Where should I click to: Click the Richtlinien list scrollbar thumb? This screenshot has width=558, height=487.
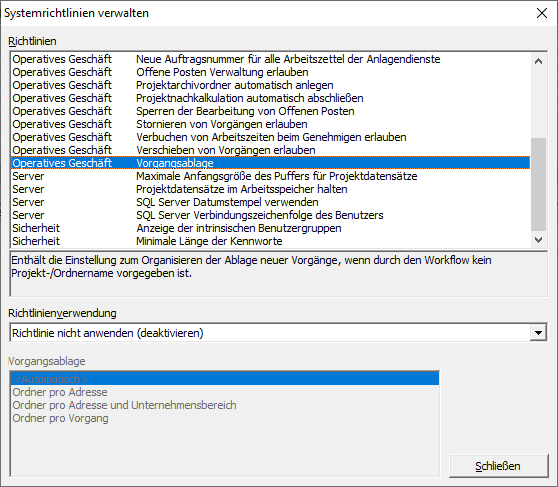538,184
